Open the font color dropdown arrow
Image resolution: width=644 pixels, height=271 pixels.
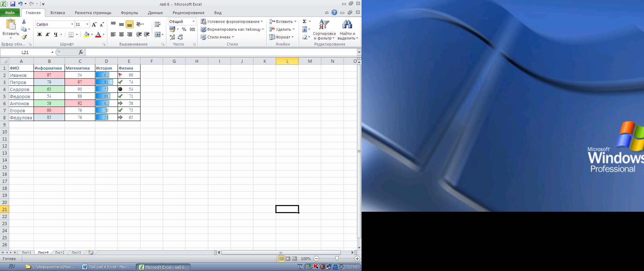(x=103, y=35)
